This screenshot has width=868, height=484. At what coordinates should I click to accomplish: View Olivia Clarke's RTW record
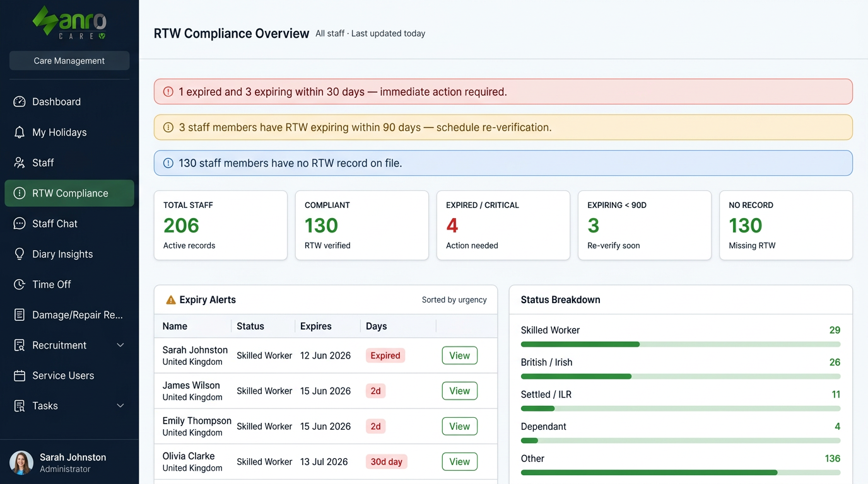pos(459,462)
